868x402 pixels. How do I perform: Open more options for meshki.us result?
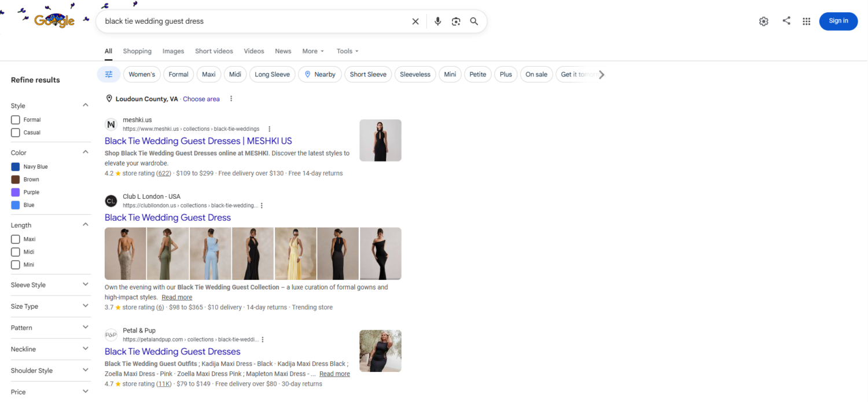pos(269,129)
